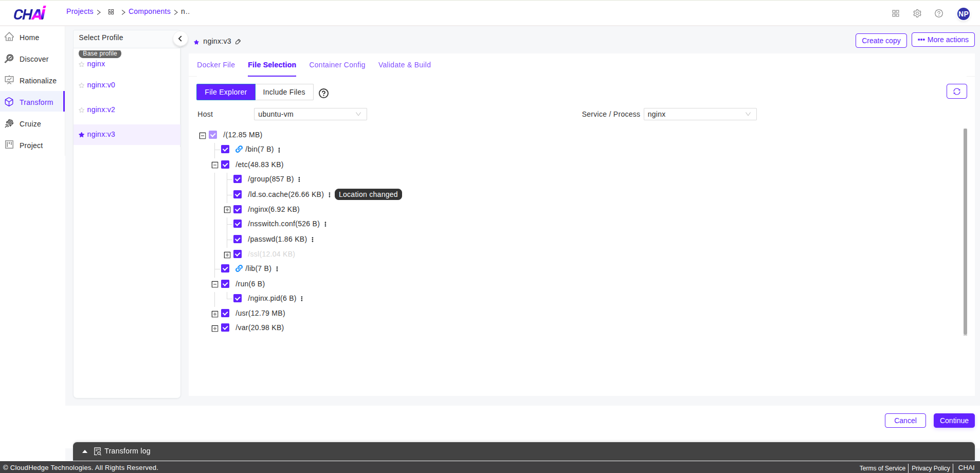Open the help icon in top header
Viewport: 980px width, 473px height.
tap(939, 13)
